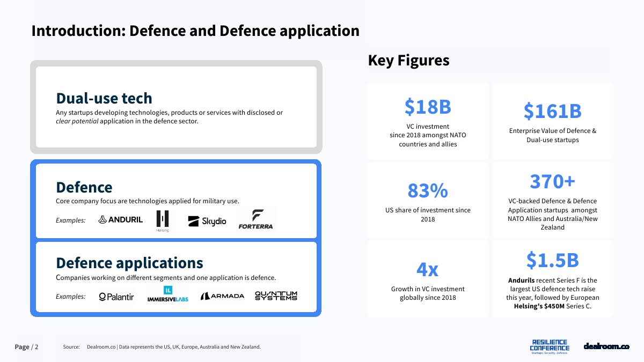Select the Forterra logo
The height and width of the screenshot is (362, 644).
pos(255,219)
